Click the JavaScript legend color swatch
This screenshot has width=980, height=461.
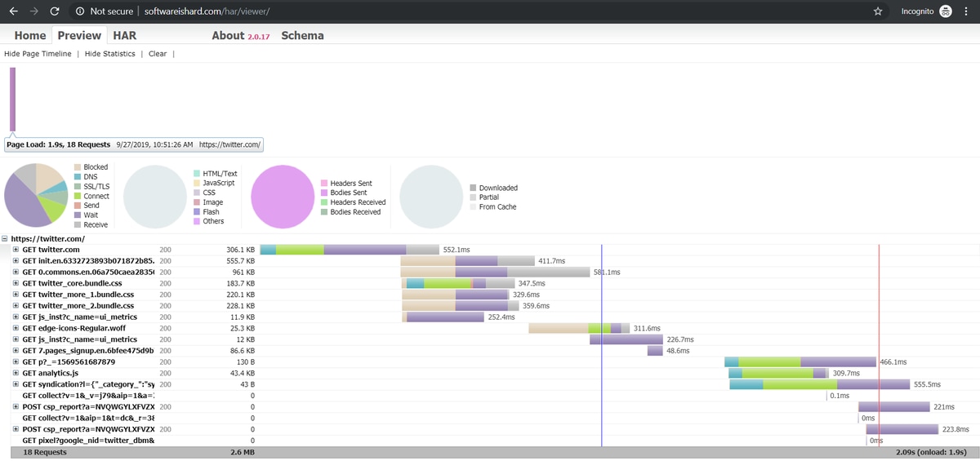(x=196, y=183)
